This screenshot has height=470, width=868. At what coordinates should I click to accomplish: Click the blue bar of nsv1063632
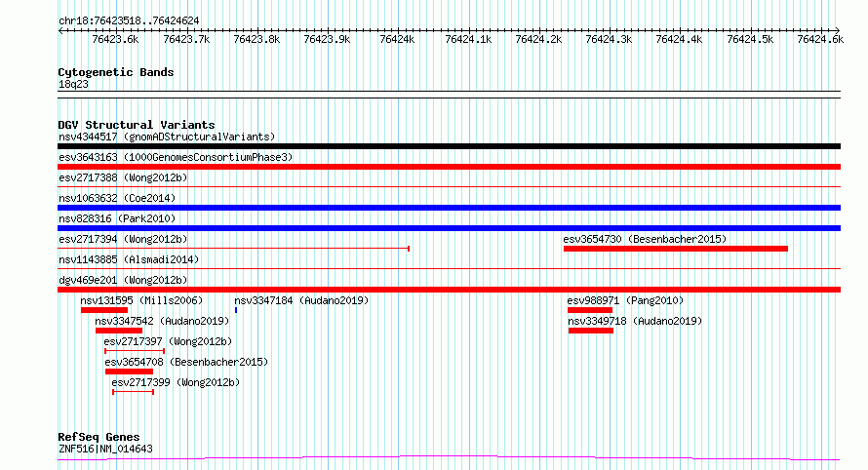coord(449,208)
